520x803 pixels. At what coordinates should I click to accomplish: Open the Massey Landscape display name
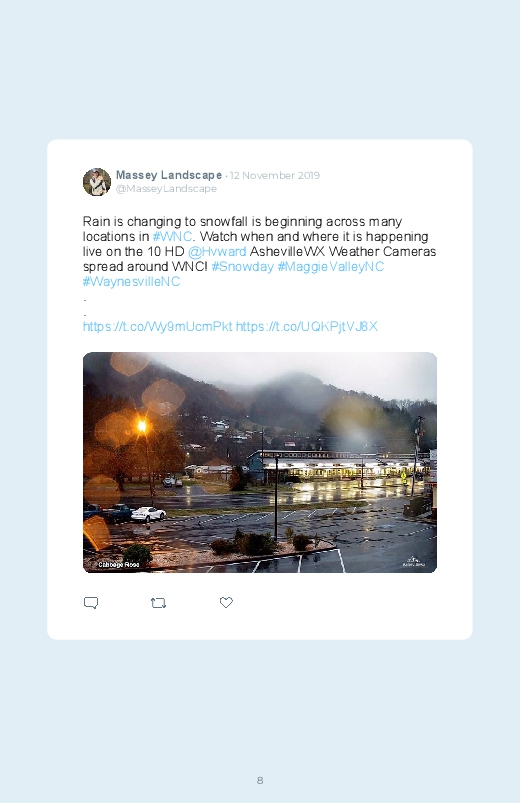pyautogui.click(x=169, y=175)
